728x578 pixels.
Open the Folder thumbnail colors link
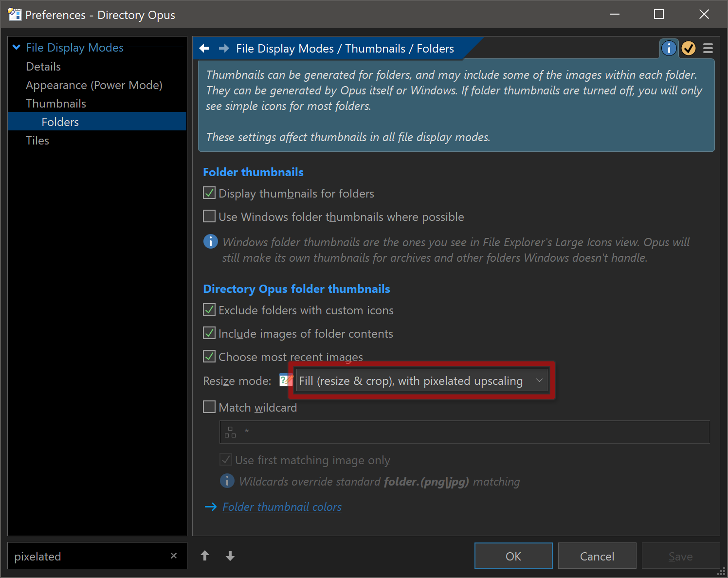[282, 507]
